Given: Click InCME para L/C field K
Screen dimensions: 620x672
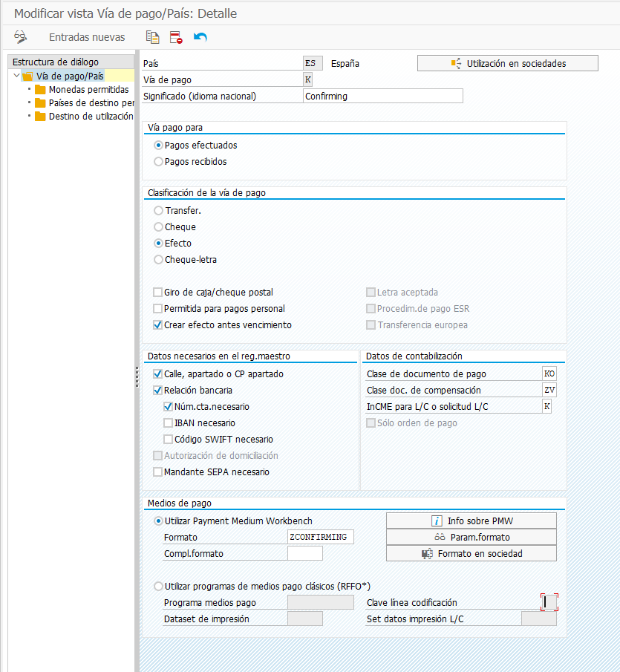Looking at the screenshot, I should 546,406.
